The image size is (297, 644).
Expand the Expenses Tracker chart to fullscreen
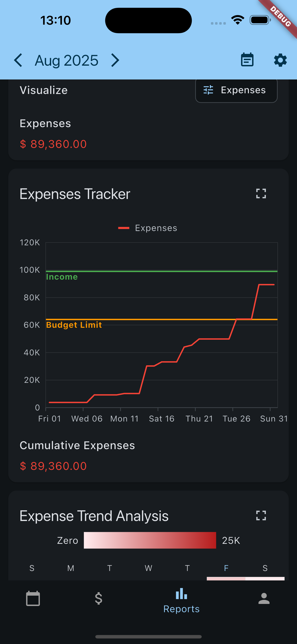point(261,193)
